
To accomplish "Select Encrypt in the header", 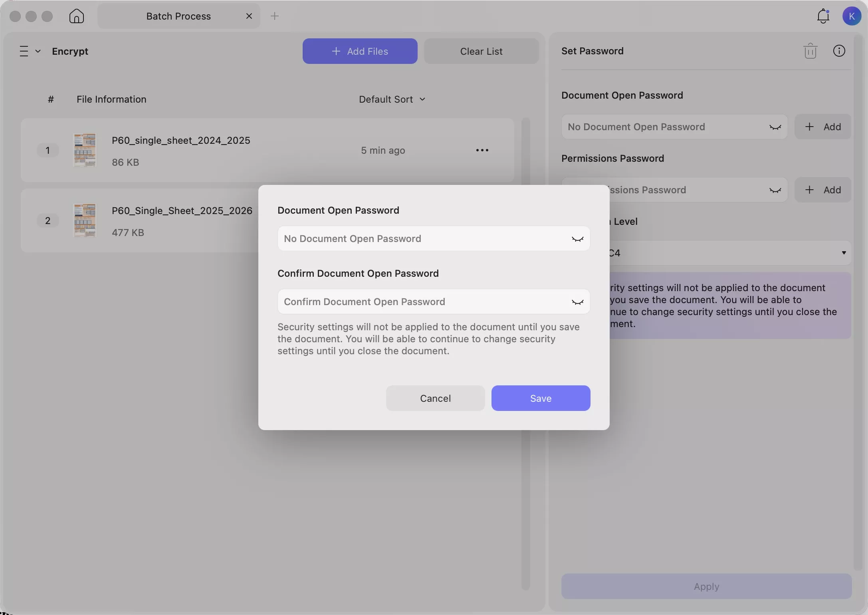I will (70, 51).
